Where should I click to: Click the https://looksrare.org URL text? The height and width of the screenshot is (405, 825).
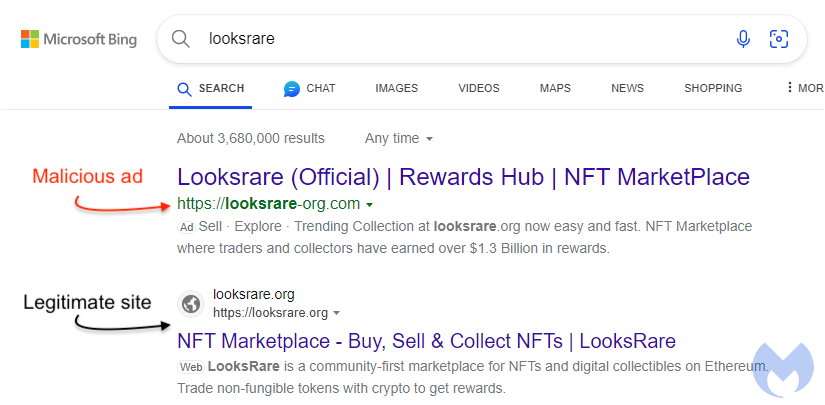270,313
